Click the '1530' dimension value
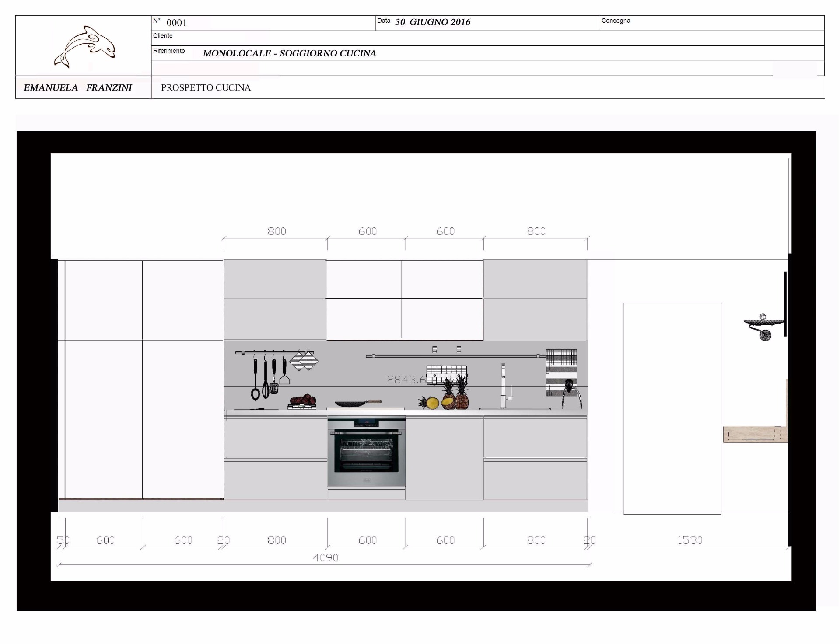This screenshot has width=840, height=644. click(690, 540)
